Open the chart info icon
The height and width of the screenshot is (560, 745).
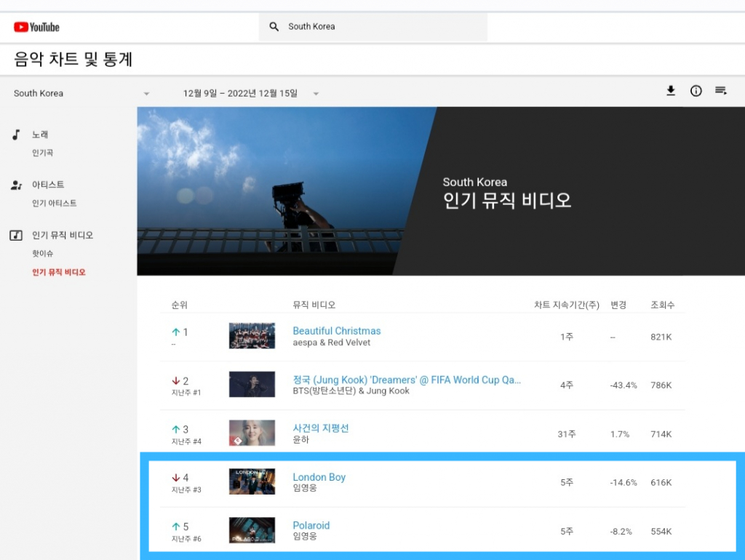click(x=696, y=91)
